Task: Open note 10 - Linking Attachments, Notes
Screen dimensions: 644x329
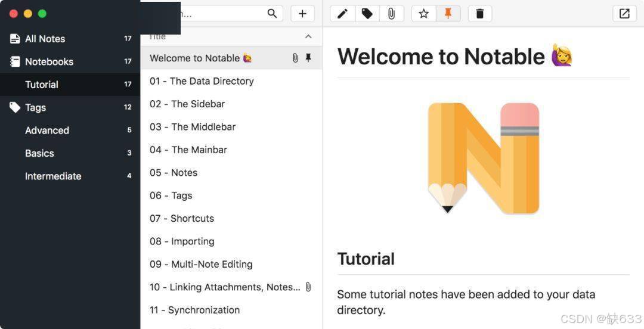Action: [x=231, y=287]
